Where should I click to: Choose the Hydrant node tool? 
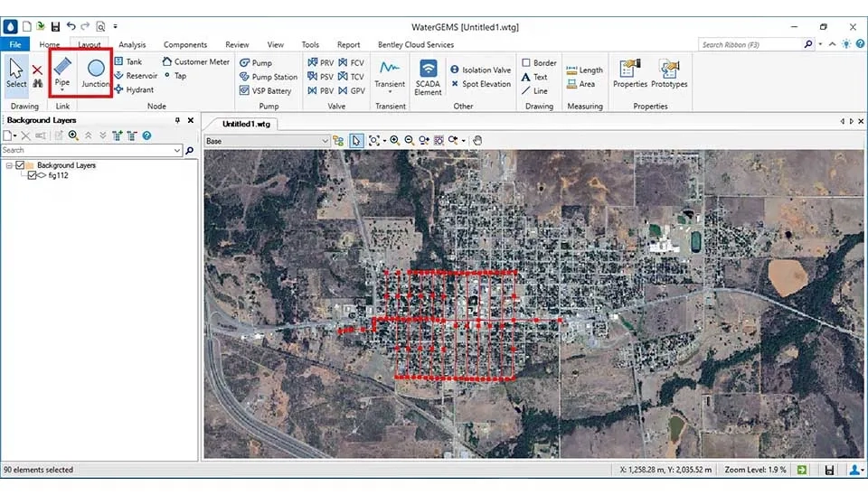[x=134, y=89]
